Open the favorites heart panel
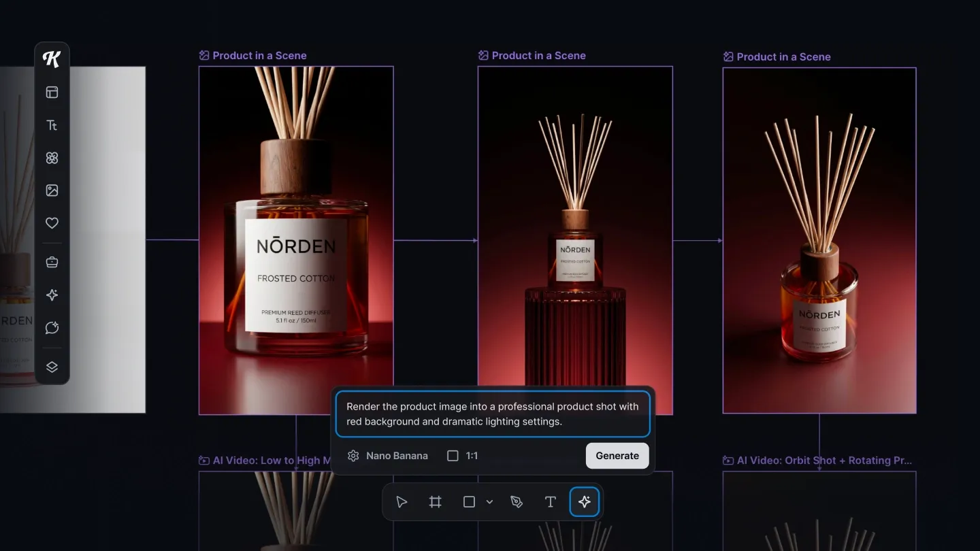 [x=52, y=223]
